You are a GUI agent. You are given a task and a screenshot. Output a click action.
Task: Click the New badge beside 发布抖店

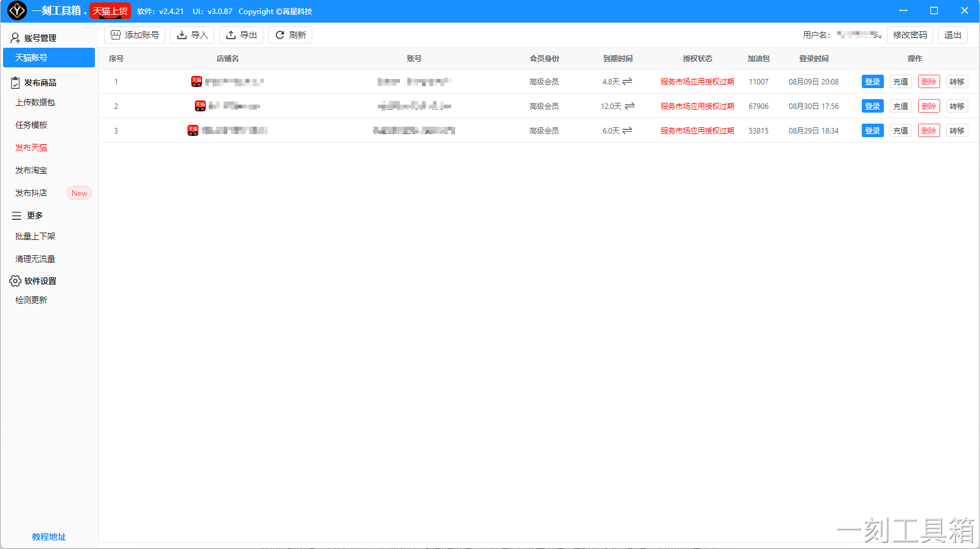(79, 193)
